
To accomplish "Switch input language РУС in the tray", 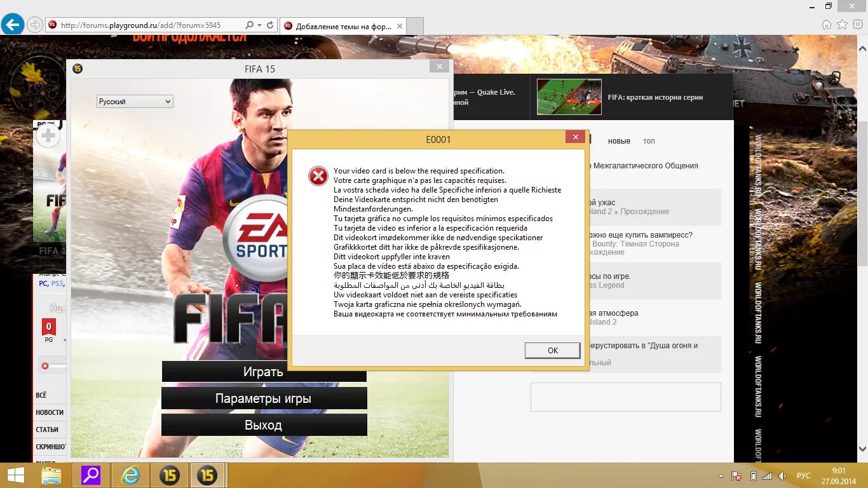I will pos(804,476).
